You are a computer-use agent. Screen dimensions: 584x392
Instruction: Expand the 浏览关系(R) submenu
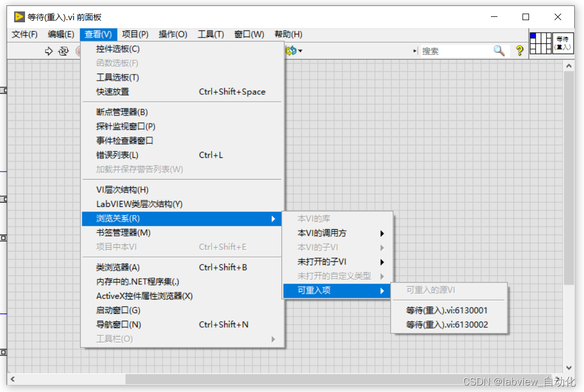181,219
